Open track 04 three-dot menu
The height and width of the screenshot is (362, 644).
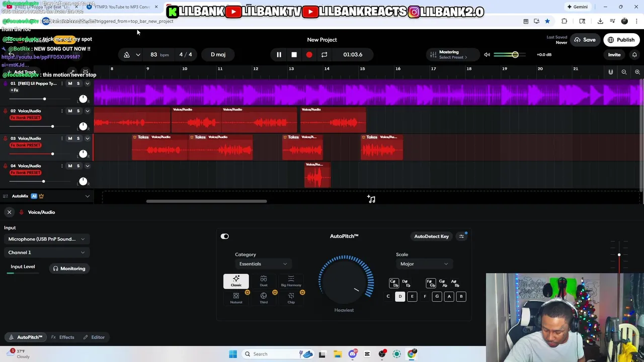click(62, 165)
